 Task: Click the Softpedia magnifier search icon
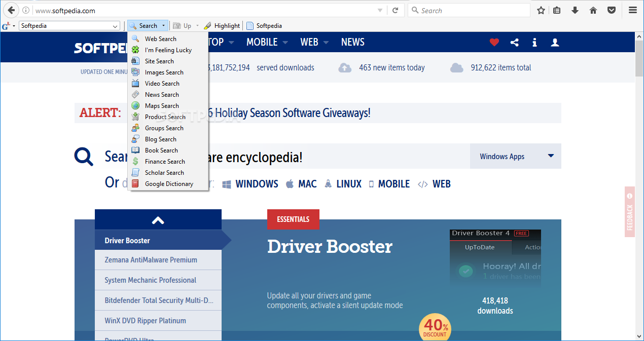[84, 157]
